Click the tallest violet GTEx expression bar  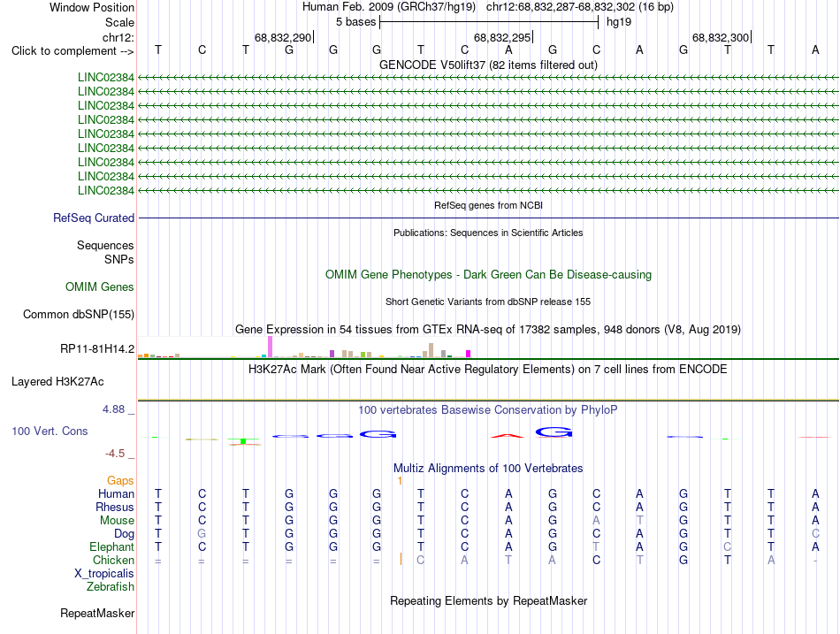click(270, 347)
